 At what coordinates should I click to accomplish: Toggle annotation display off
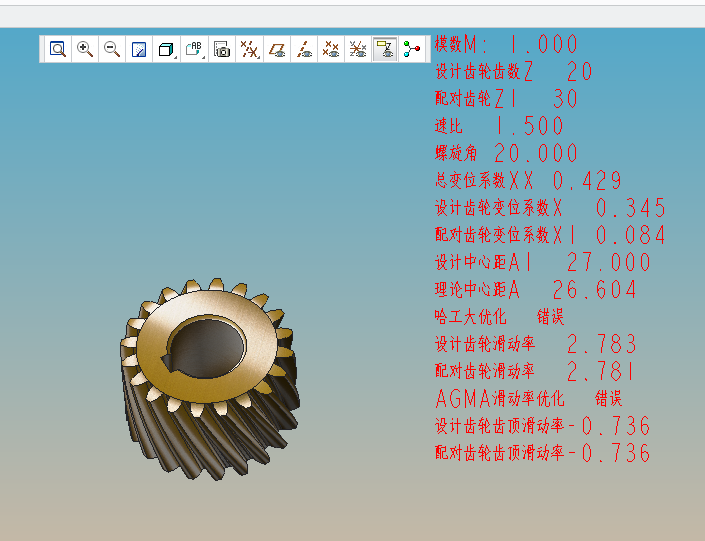[385, 49]
